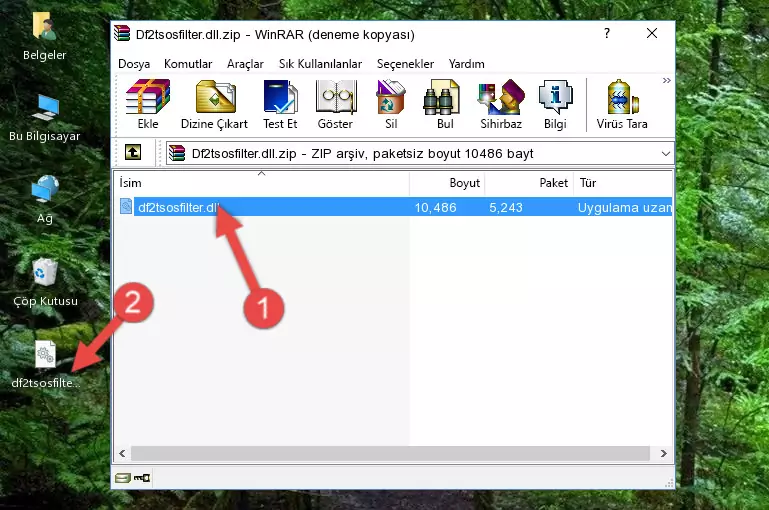769x510 pixels.
Task: Click the Sil delete icon
Action: pyautogui.click(x=391, y=104)
